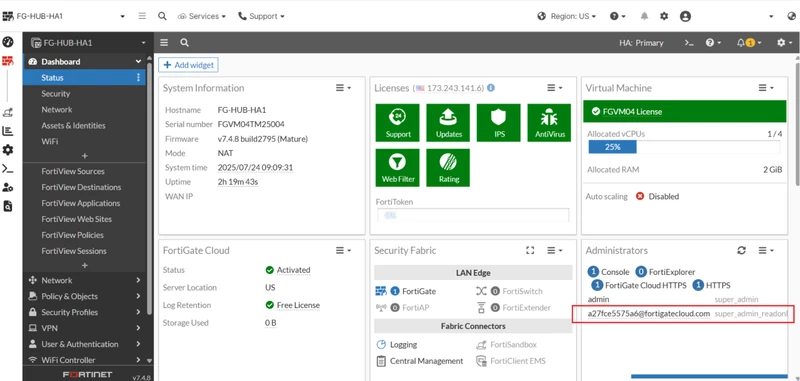Screen dimensions: 800x381
Task: Click the FGVM04 License link
Action: click(632, 112)
